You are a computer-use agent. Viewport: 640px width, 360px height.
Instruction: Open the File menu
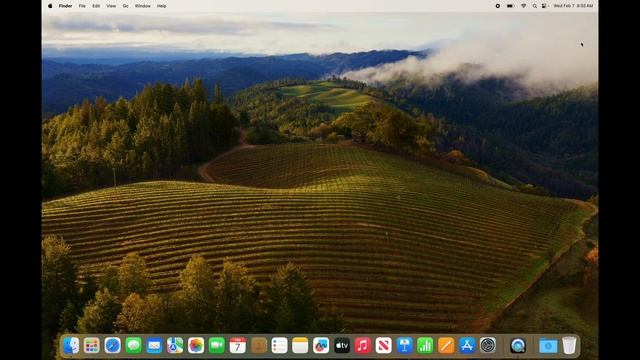[x=82, y=6]
